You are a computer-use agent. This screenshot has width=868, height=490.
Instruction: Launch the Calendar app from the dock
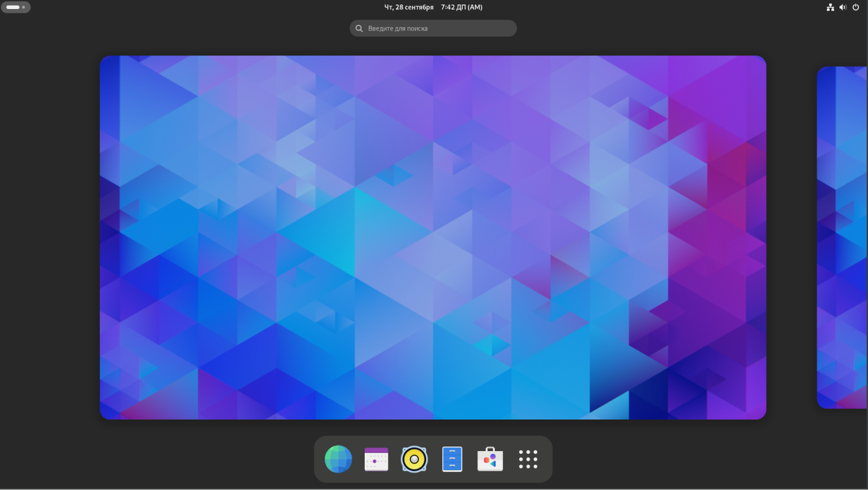[376, 459]
